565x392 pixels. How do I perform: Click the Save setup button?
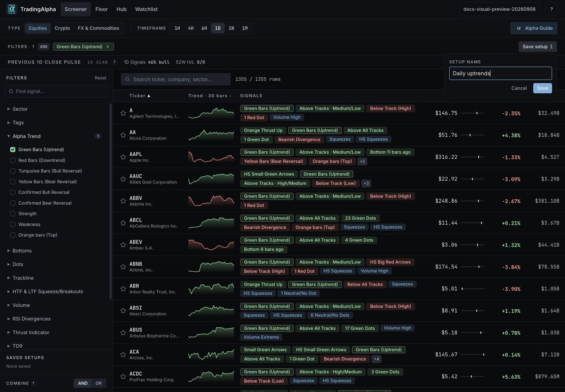click(x=538, y=47)
